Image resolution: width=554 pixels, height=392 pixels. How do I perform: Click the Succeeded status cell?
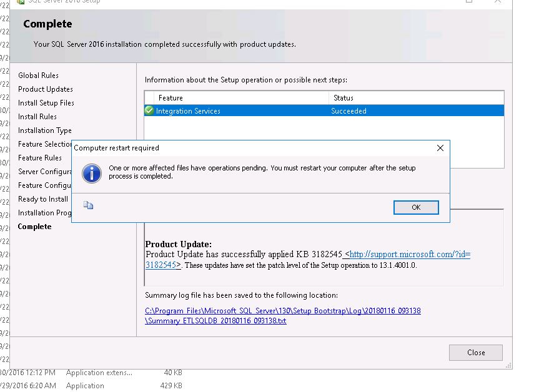pyautogui.click(x=349, y=111)
